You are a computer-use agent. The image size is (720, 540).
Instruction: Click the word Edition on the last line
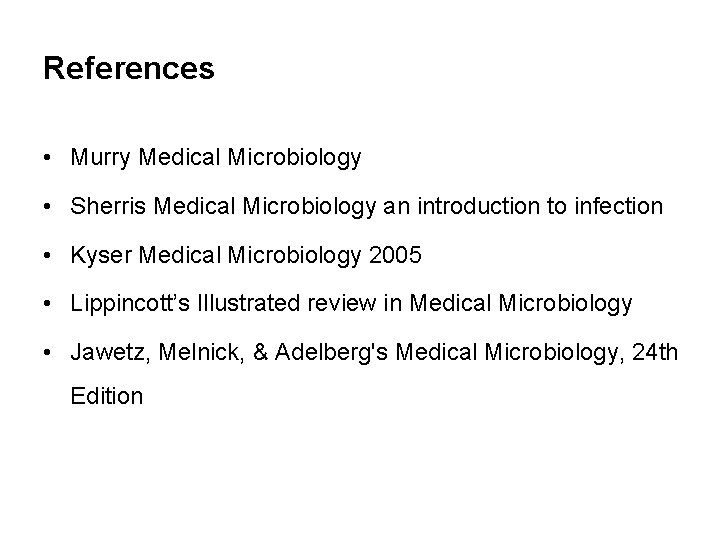107,396
